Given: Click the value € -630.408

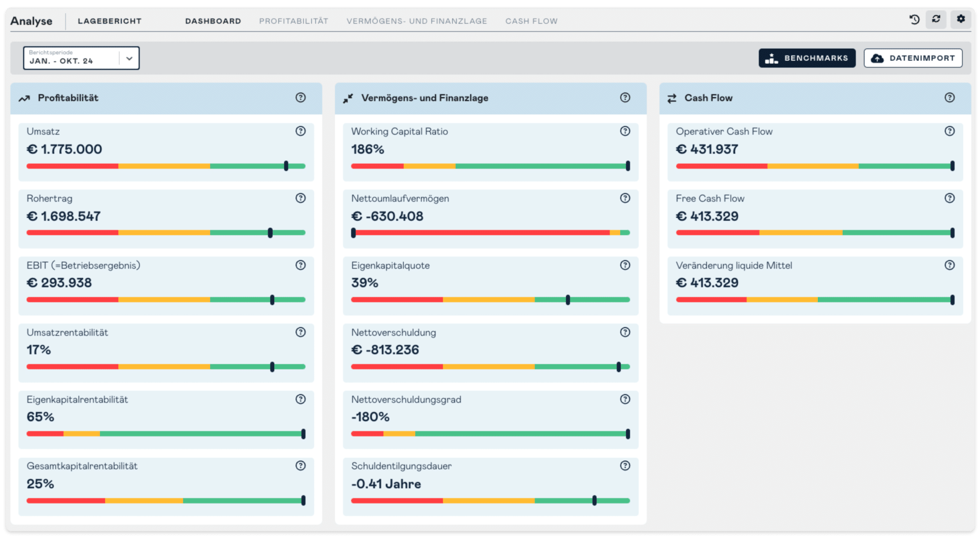Looking at the screenshot, I should coord(387,216).
